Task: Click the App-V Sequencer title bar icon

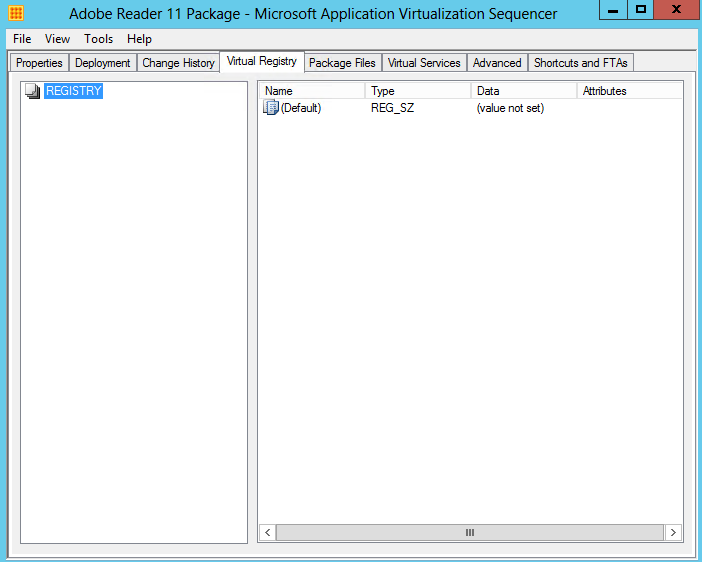Action: (16, 13)
